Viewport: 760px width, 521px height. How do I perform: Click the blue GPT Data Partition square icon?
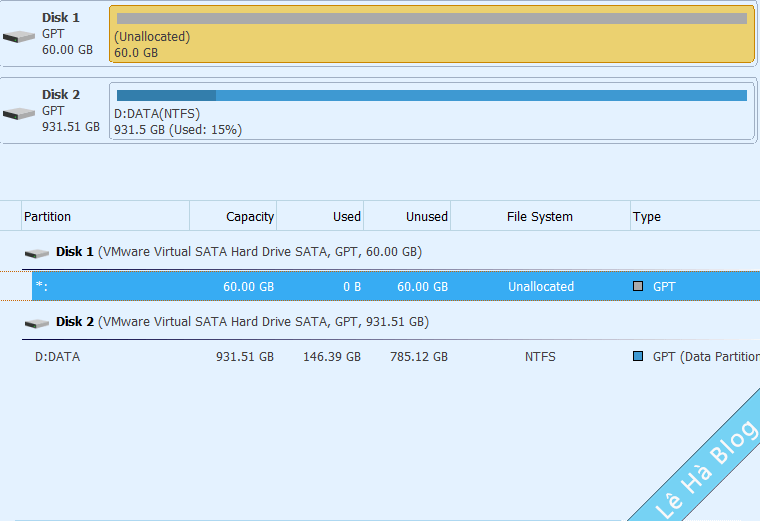point(638,357)
